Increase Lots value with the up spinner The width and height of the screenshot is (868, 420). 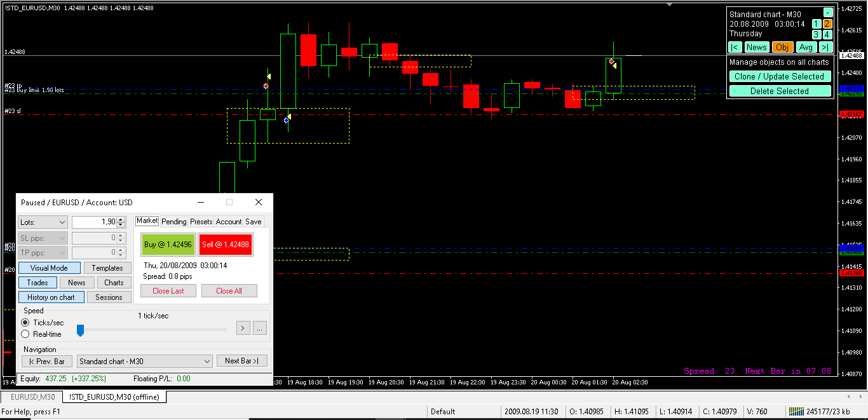coord(120,219)
